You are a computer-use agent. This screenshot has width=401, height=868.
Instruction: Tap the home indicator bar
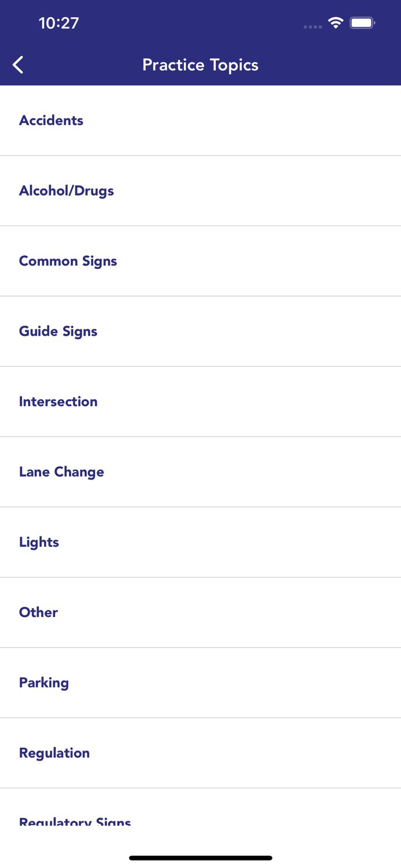tap(200, 858)
